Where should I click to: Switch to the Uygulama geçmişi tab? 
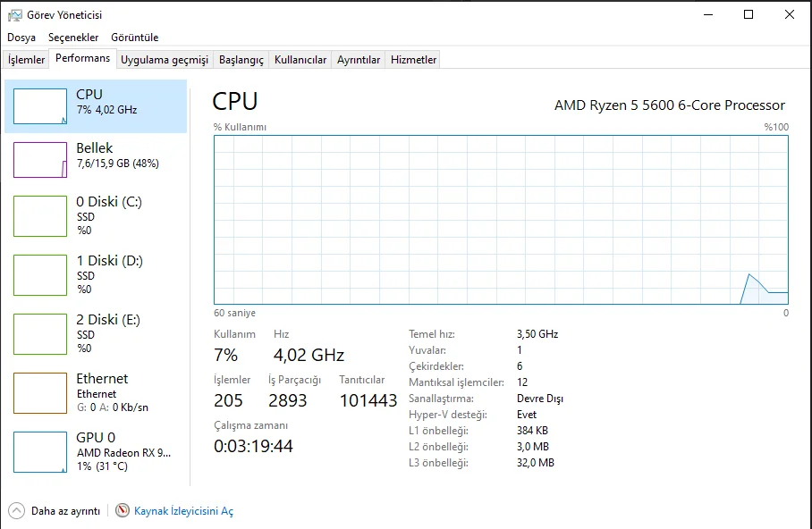tap(165, 60)
